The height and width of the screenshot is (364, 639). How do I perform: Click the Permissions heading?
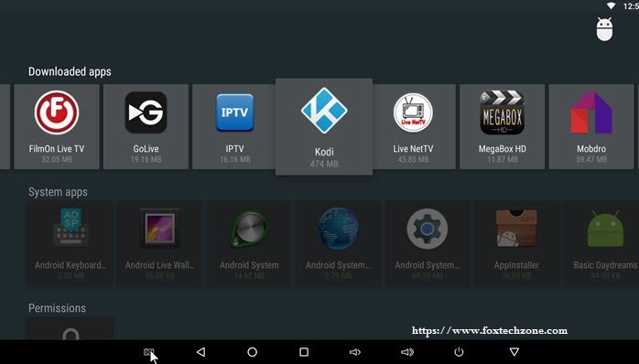coord(57,308)
